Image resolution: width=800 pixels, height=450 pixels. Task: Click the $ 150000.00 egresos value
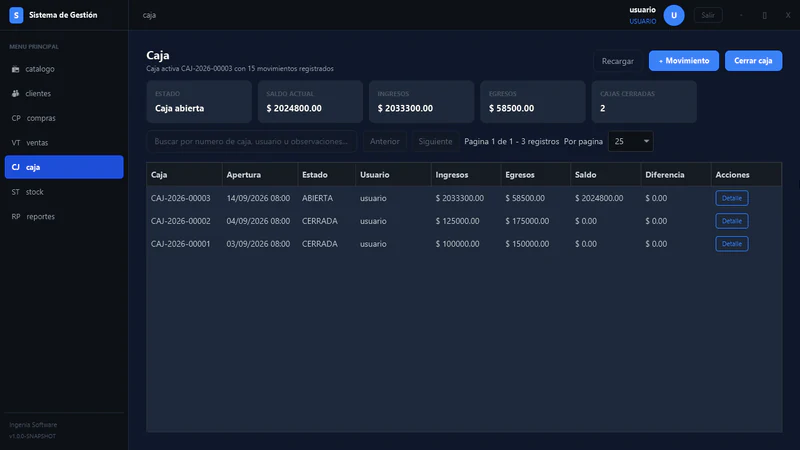(x=527, y=244)
